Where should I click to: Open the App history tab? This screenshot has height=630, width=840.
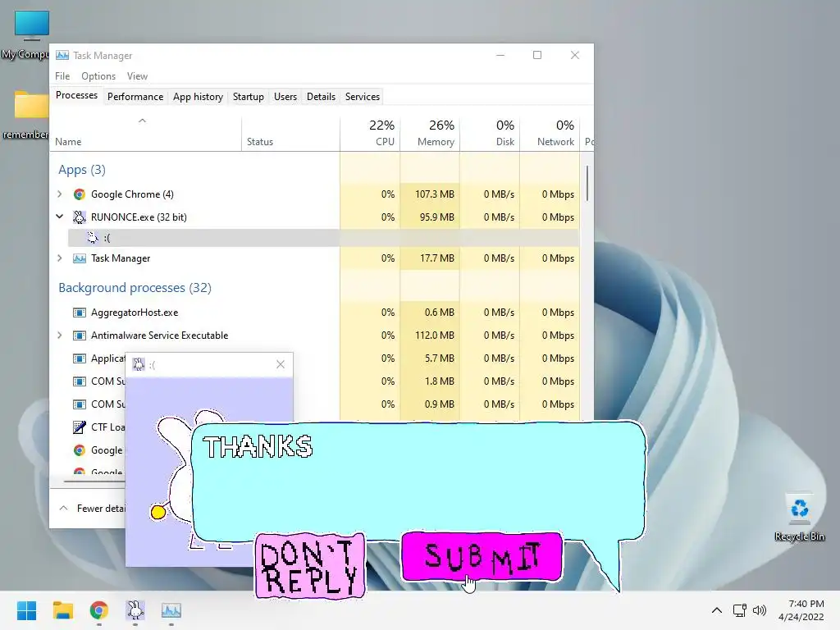click(198, 97)
